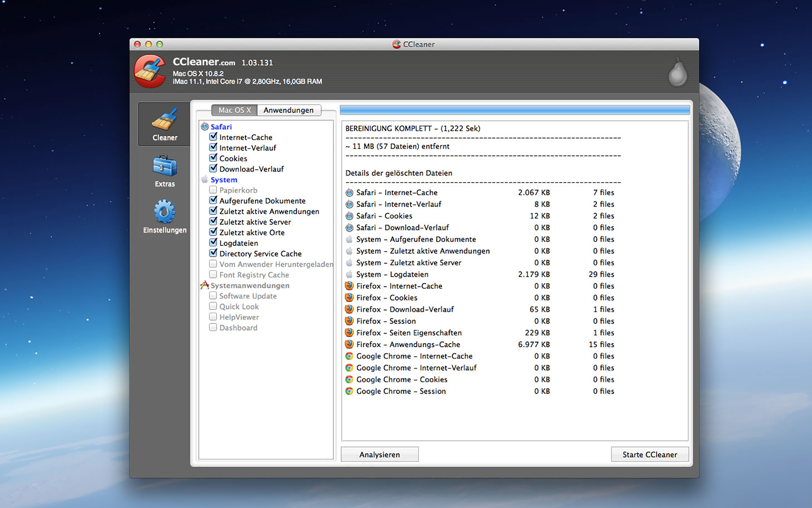The height and width of the screenshot is (508, 812).
Task: Click Firefox icon of Download-Verlauf result
Action: (x=349, y=309)
